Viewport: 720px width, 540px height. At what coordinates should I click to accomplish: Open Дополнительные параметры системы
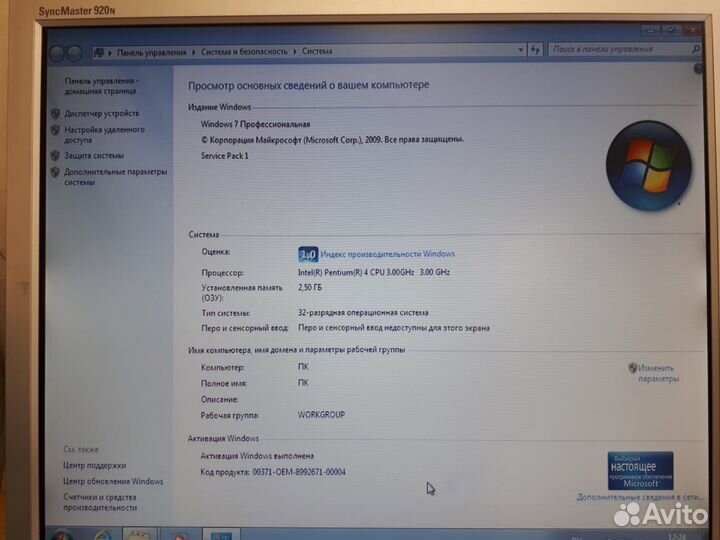(115, 177)
